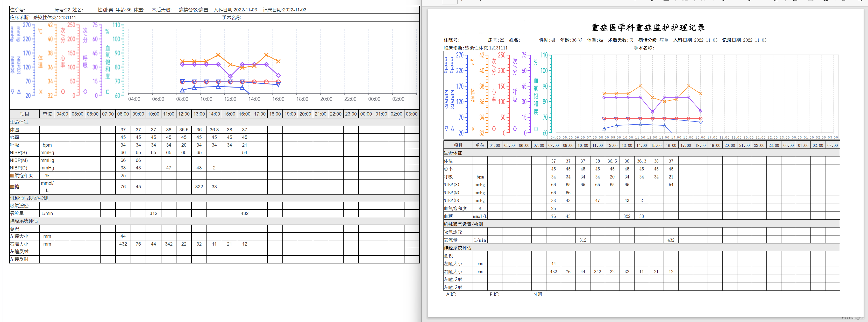Viewport: 868px width, 322px height.
Task: Click the 08:00 column header in left table
Action: [123, 114]
